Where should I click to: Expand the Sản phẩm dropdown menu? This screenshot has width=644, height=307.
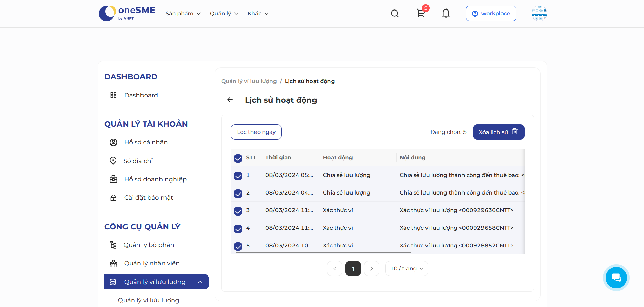click(183, 13)
